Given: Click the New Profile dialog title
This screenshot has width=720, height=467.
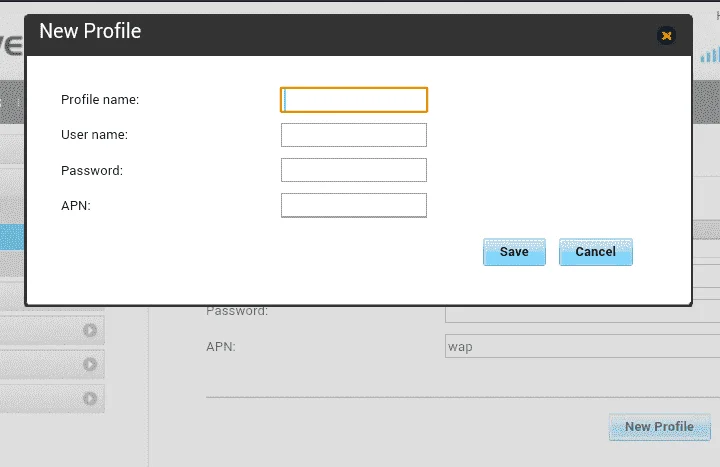Looking at the screenshot, I should [90, 31].
